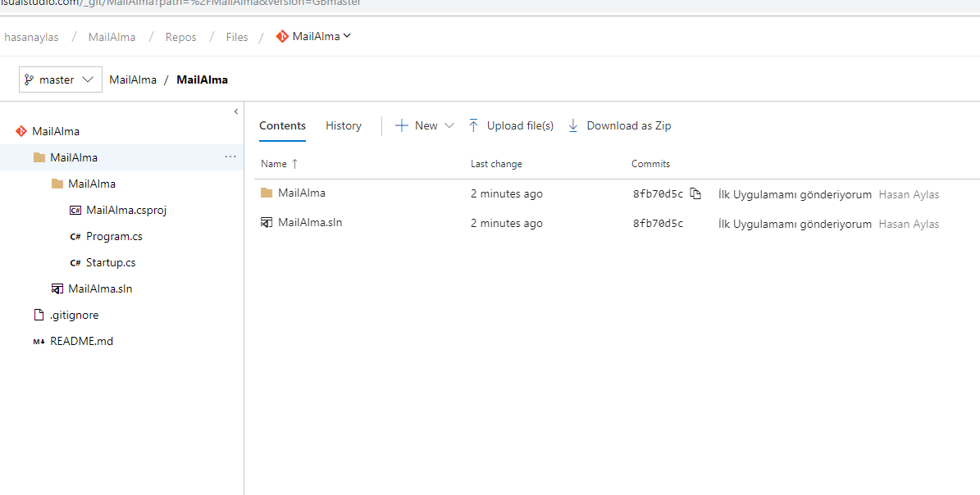Click Hasan Aylas author in MailAlma folder row
This screenshot has width=980, height=495.
click(x=909, y=195)
